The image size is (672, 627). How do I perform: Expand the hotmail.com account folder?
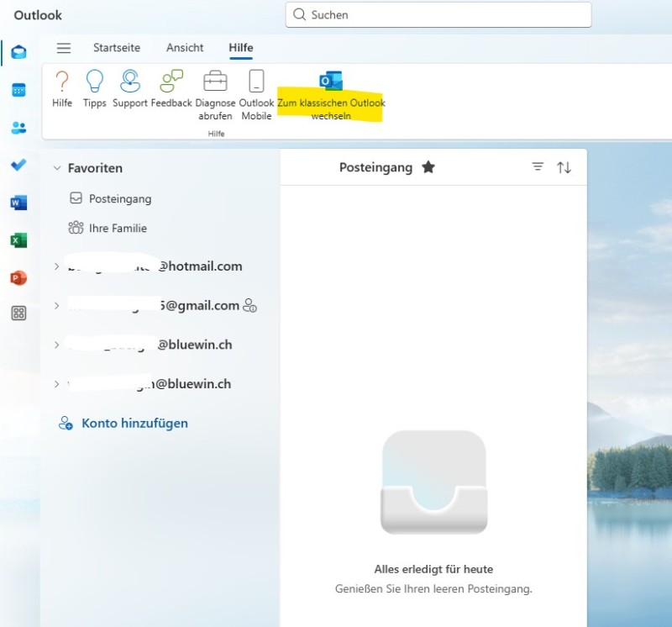click(57, 266)
